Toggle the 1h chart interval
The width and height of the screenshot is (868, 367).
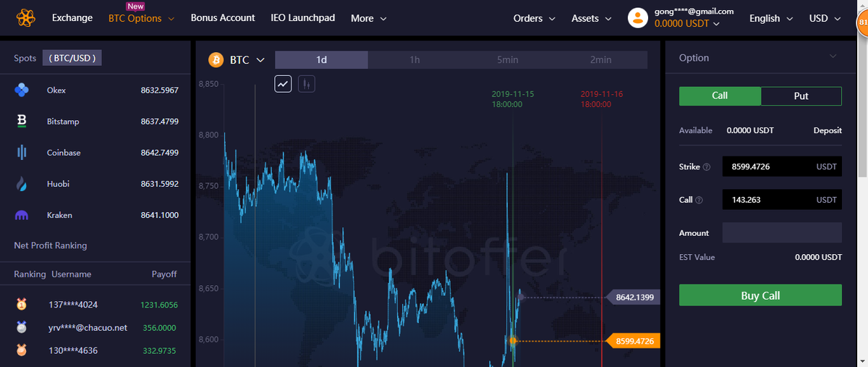tap(414, 60)
